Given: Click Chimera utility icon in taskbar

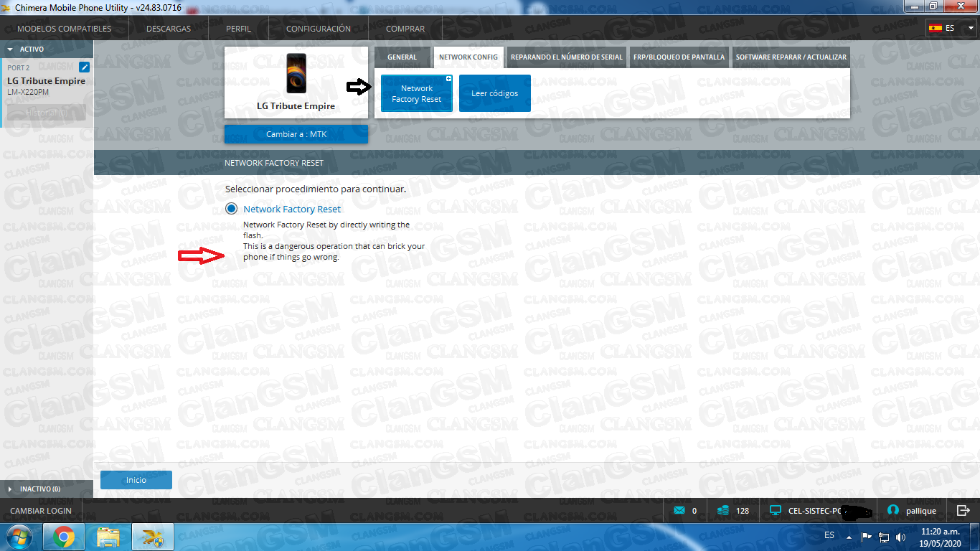Looking at the screenshot, I should tap(152, 537).
